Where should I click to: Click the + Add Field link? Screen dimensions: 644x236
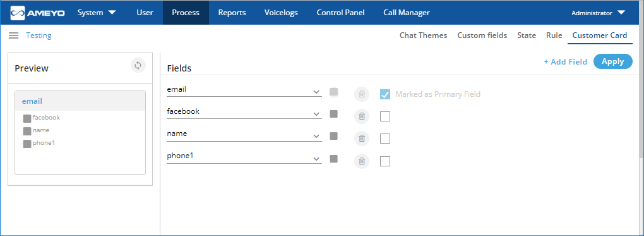[x=565, y=62]
